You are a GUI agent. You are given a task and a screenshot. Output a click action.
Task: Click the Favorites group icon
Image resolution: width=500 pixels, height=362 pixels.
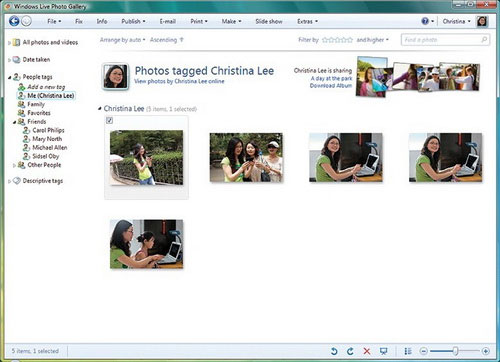tap(21, 113)
